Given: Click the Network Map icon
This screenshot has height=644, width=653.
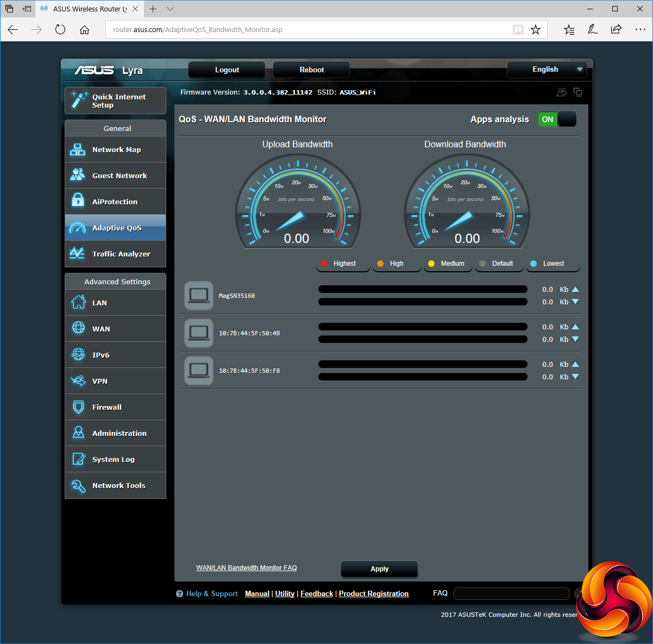Looking at the screenshot, I should 78,150.
